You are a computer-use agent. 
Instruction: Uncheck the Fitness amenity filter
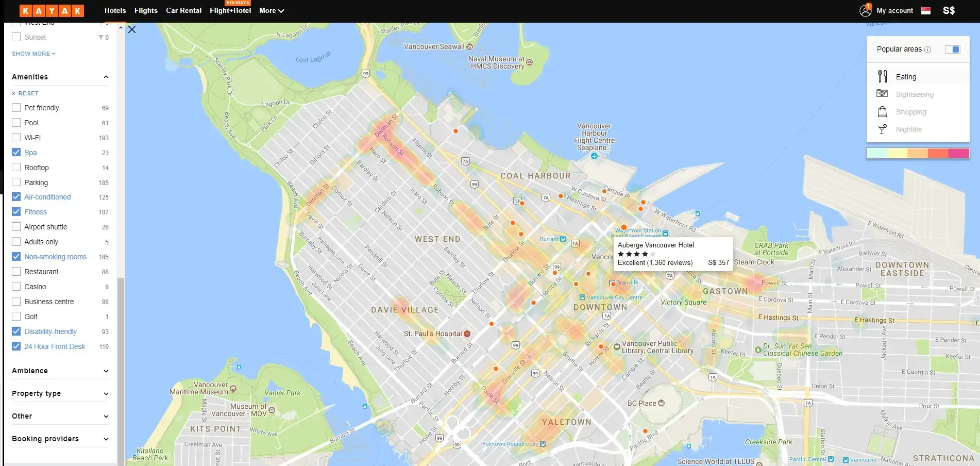[16, 212]
